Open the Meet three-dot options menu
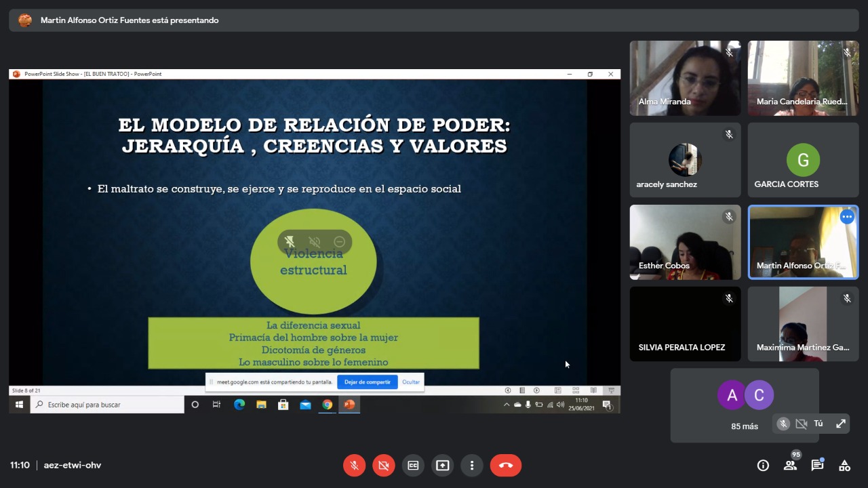The height and width of the screenshot is (488, 868). pos(472,465)
